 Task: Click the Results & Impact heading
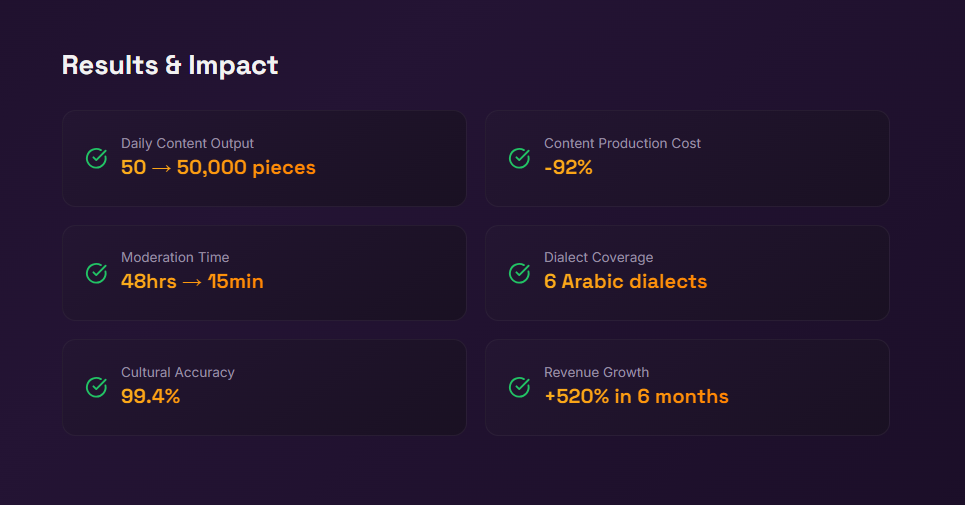(x=170, y=65)
